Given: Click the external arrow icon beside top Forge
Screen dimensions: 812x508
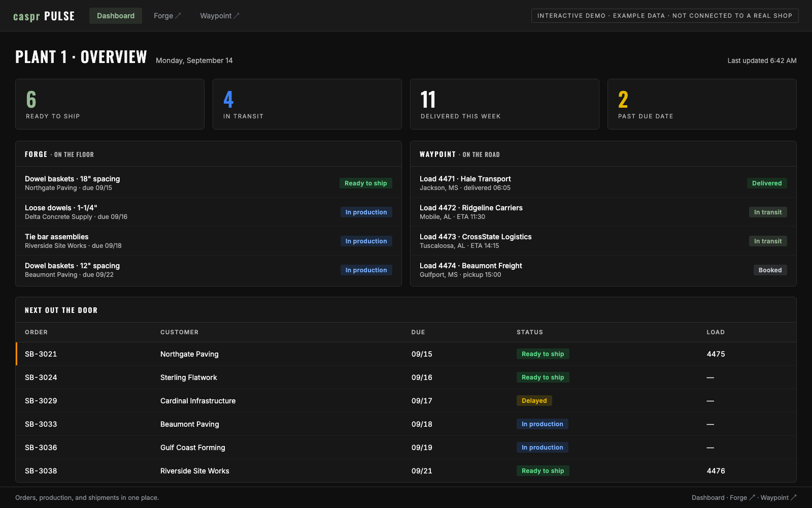Looking at the screenshot, I should [178, 16].
